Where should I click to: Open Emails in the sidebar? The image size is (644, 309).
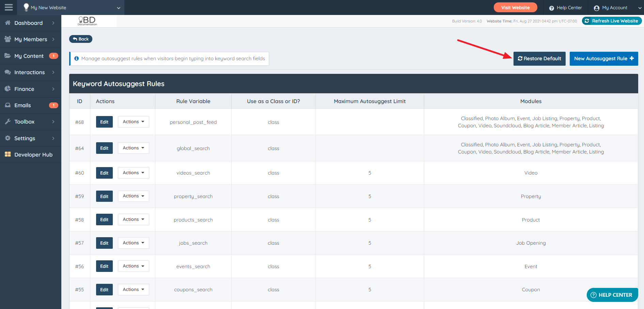tap(31, 105)
